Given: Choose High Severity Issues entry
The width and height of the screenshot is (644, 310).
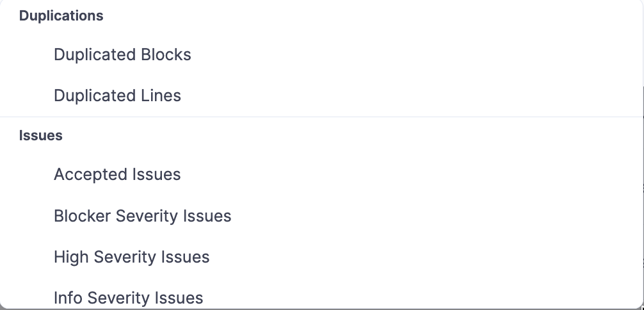Looking at the screenshot, I should pyautogui.click(x=131, y=257).
